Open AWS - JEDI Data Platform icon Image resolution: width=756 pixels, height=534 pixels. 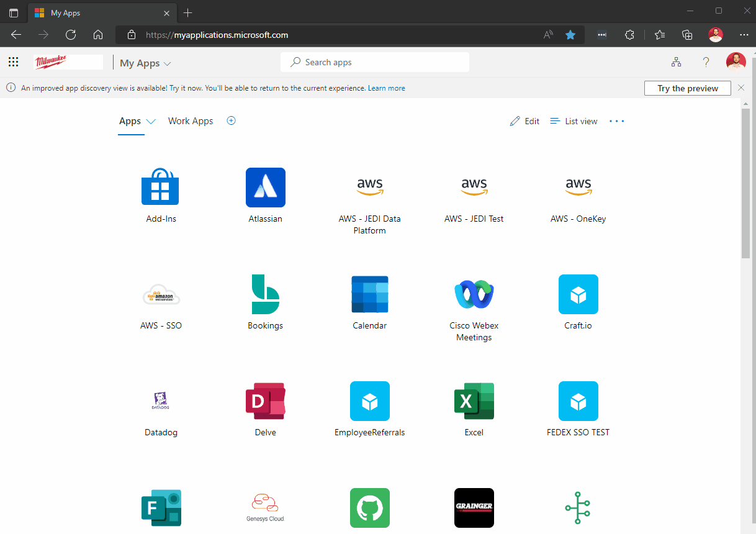(370, 187)
